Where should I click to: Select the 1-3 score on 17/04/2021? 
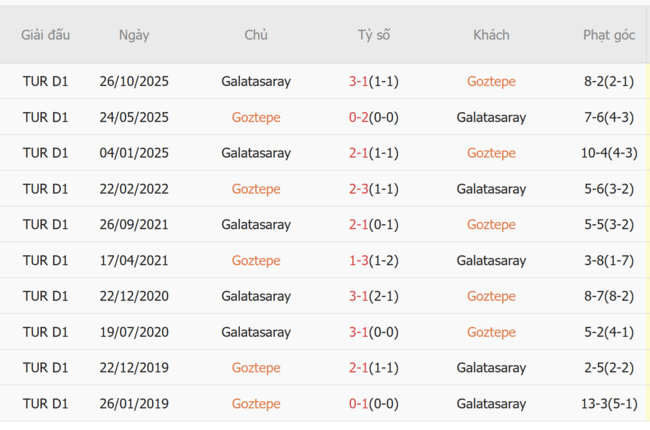pyautogui.click(x=359, y=261)
